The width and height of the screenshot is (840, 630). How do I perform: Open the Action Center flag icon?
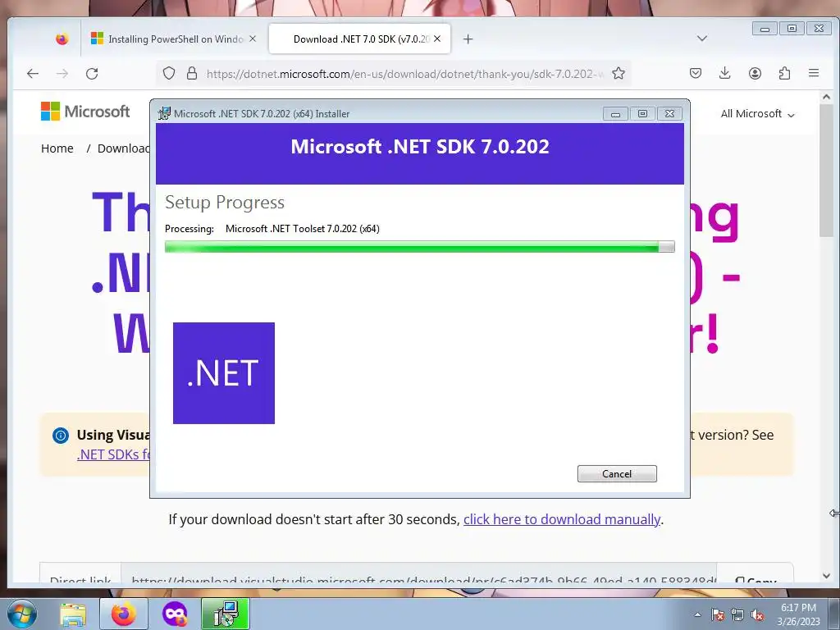pyautogui.click(x=718, y=615)
